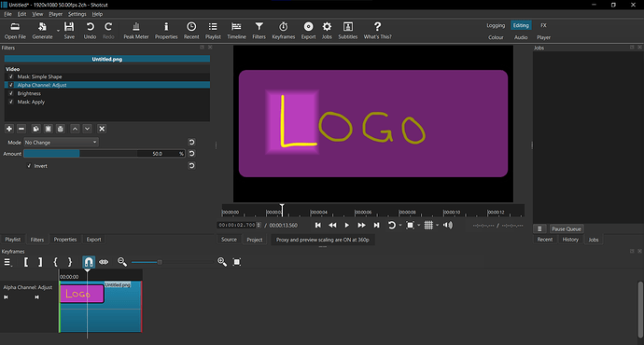Toggle the player grid display

(428, 226)
